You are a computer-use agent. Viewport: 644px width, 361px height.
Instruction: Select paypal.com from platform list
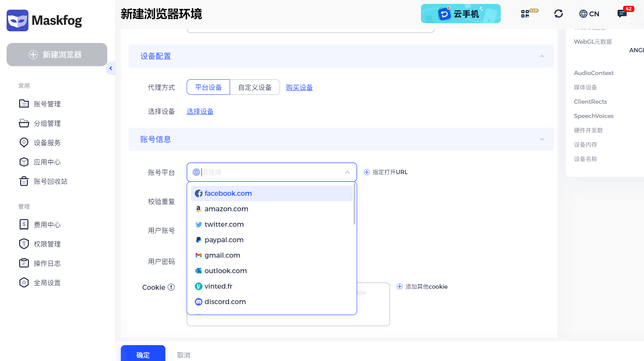pyautogui.click(x=271, y=240)
